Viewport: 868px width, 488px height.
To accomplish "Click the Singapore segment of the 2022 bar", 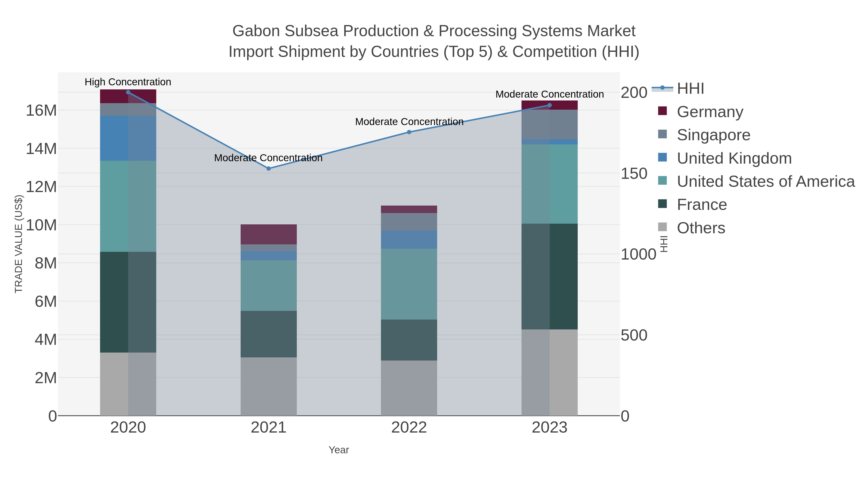I will [x=409, y=222].
